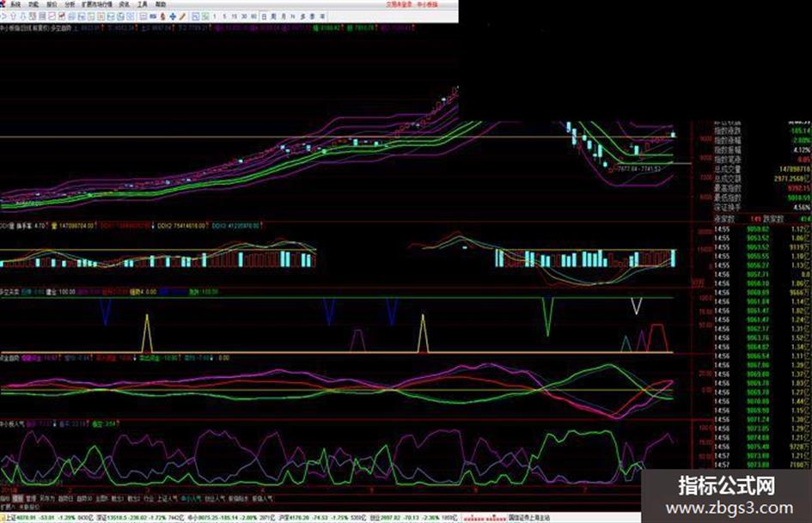Viewport: 812px width, 523px height.
Task: Click the 深证 index quote in status bar
Action: 140,517
